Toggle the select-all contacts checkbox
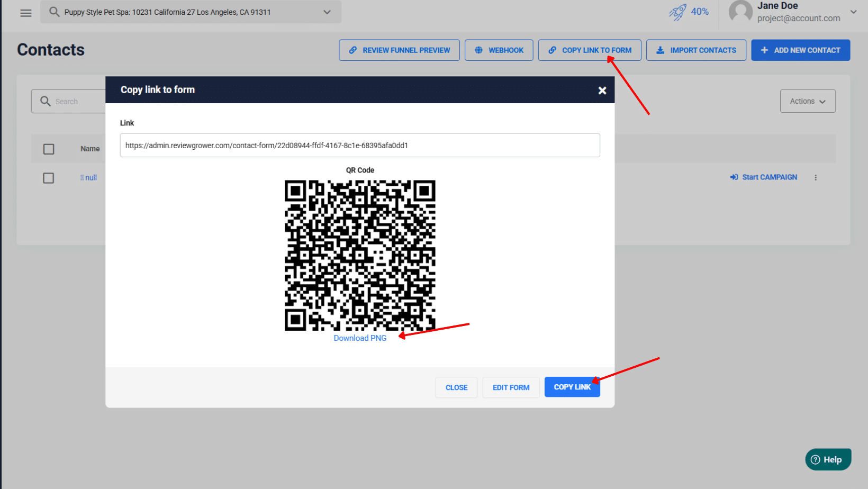868x489 pixels. coord(49,149)
